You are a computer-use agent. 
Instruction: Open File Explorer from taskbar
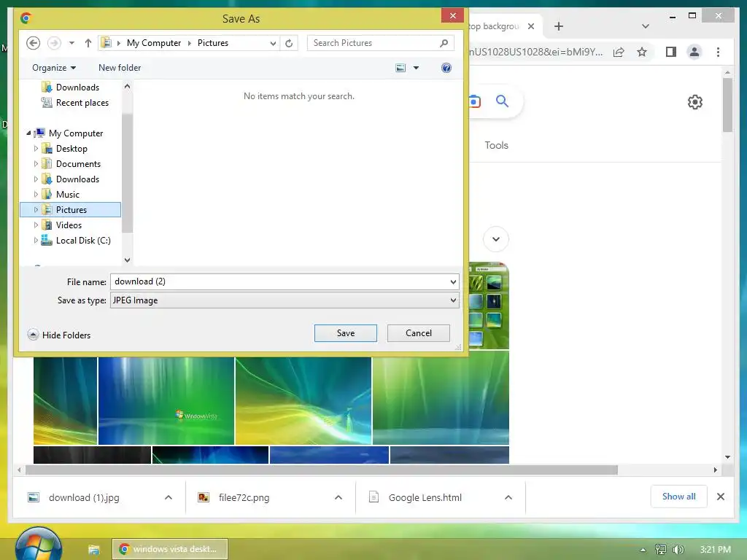point(94,550)
